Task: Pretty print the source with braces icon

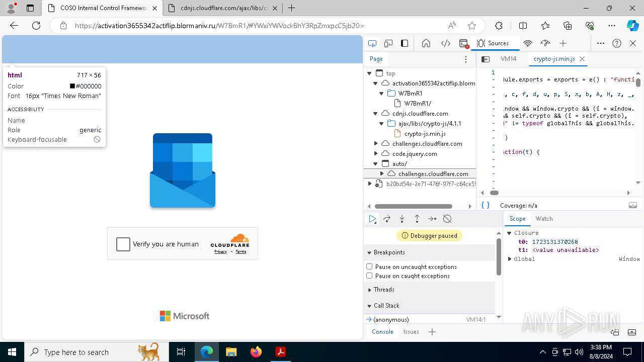Action: [486, 205]
